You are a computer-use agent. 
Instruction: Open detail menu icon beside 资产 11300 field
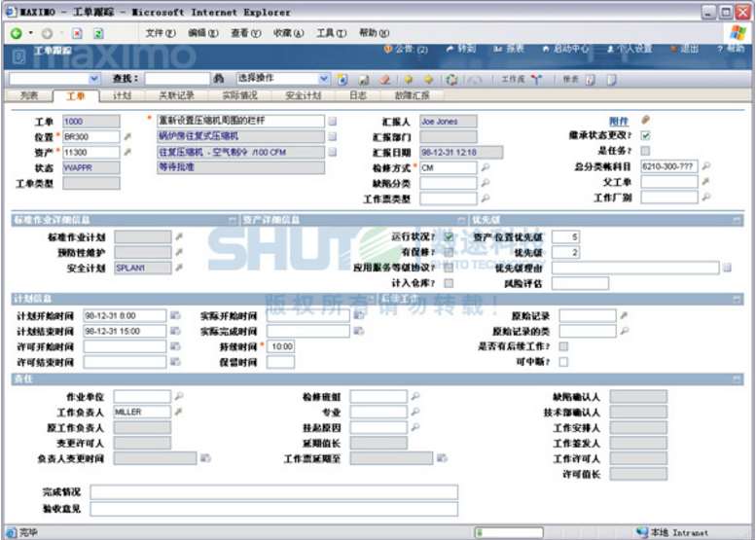pyautogui.click(x=127, y=153)
